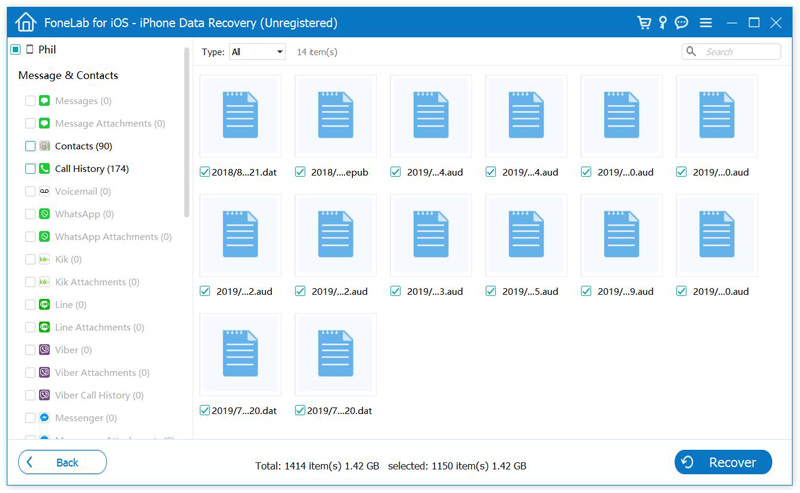Viewport: 800px width, 493px height.
Task: Click the Line icon
Action: click(44, 305)
